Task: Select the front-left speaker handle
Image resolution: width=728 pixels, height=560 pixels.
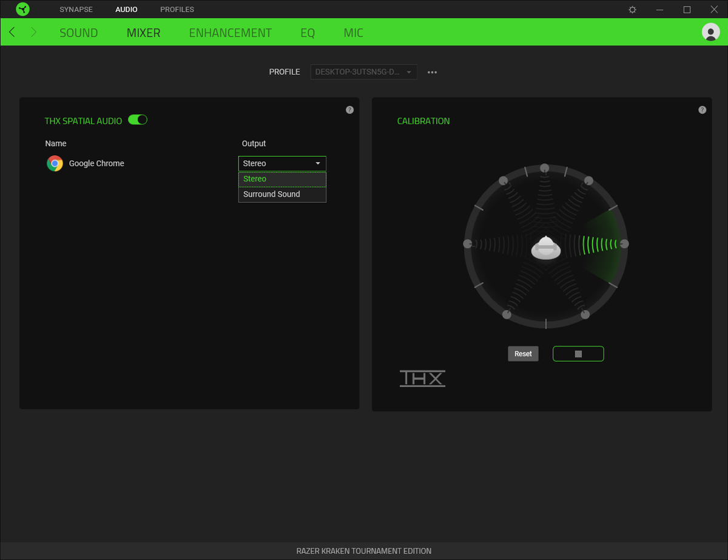Action: point(503,180)
